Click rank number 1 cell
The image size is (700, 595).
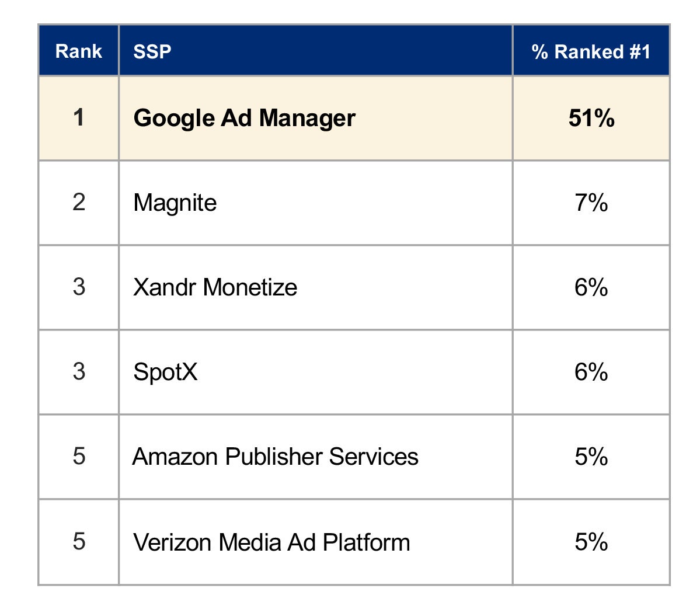click(x=79, y=119)
